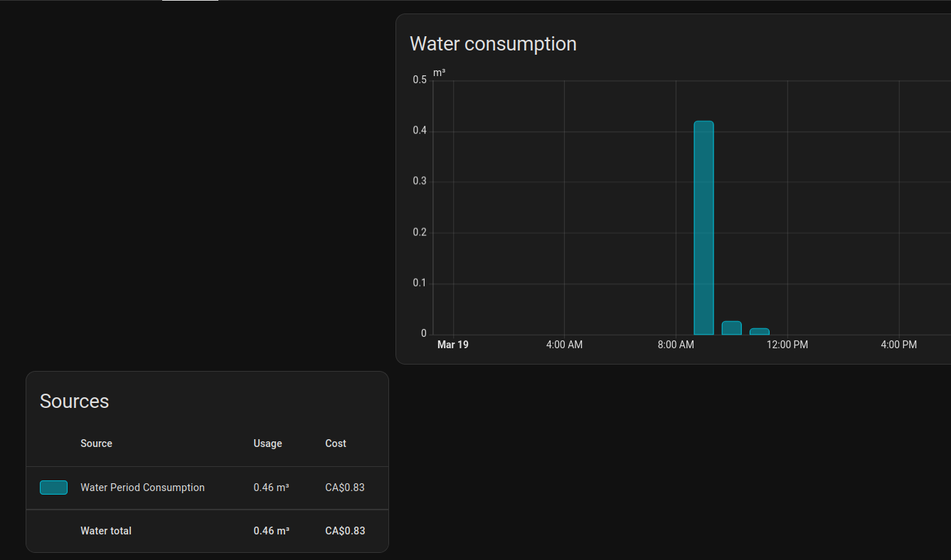Click the Cost column header
This screenshot has height=560, width=951.
coord(336,443)
